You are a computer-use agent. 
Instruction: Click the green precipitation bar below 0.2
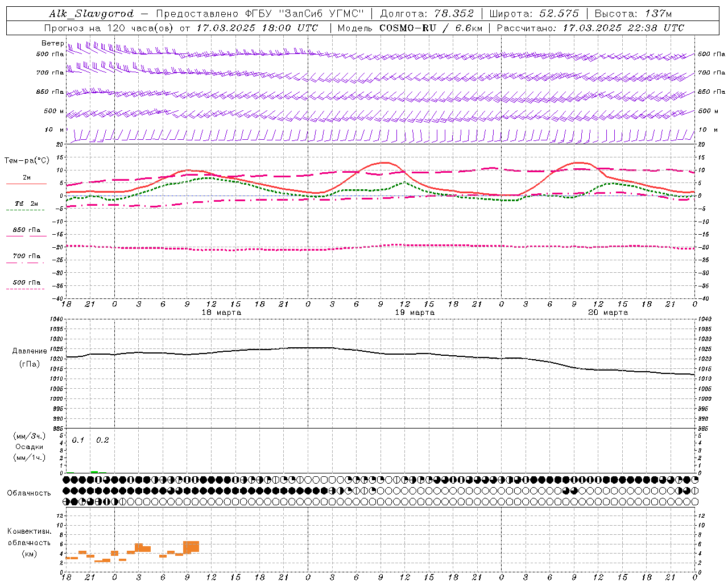pos(94,472)
